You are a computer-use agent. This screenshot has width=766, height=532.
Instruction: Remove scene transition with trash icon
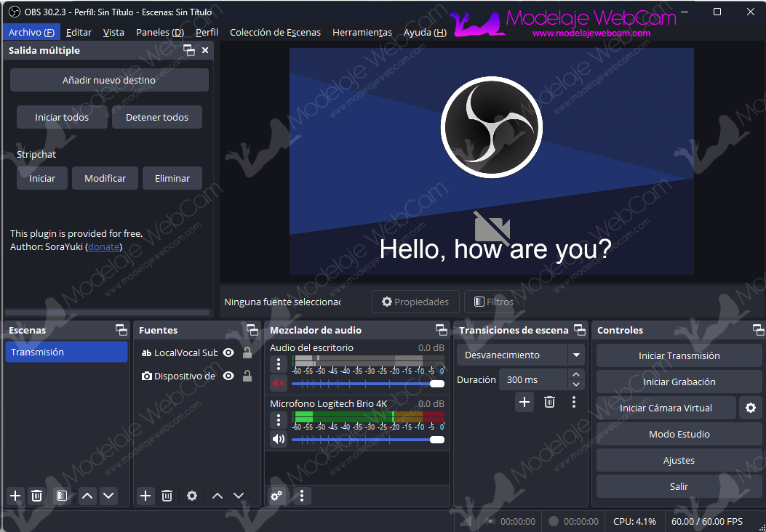pyautogui.click(x=549, y=402)
